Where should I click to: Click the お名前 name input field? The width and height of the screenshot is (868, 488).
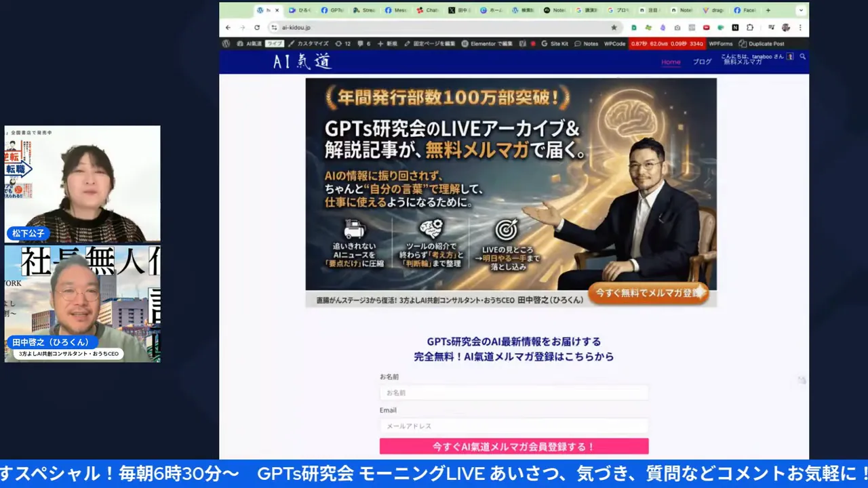pos(513,392)
